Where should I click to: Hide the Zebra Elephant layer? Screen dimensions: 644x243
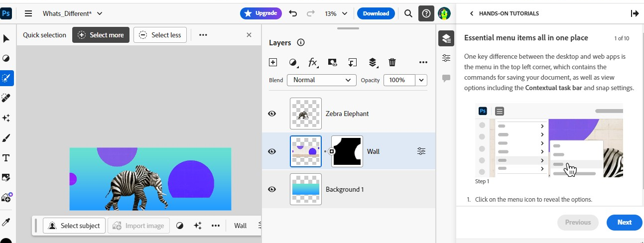[x=272, y=114]
